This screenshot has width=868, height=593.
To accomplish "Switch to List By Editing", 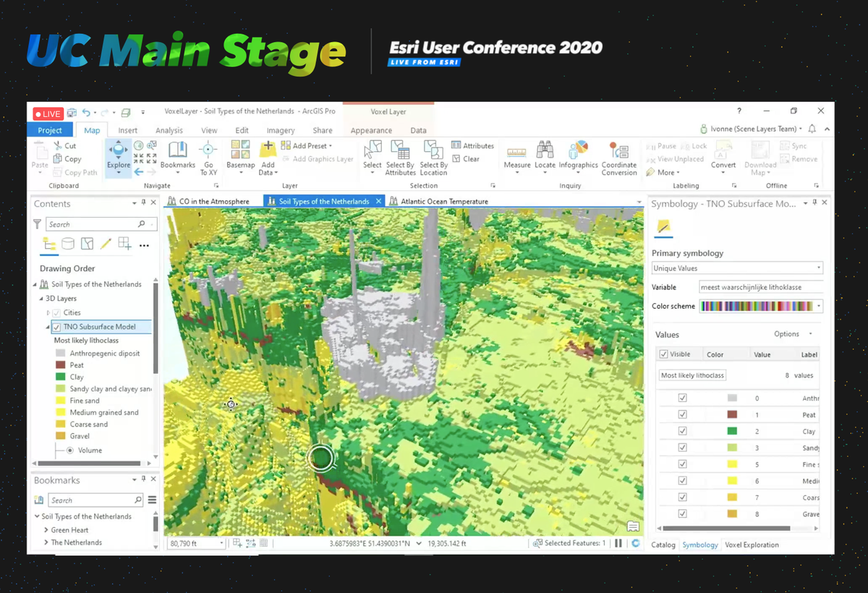I will point(106,244).
